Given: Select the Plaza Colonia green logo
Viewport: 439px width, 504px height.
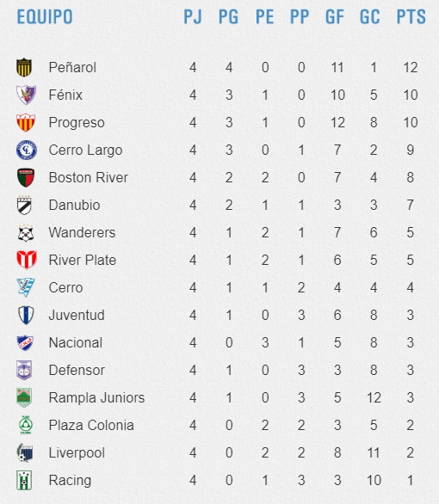Looking at the screenshot, I should pos(26,425).
